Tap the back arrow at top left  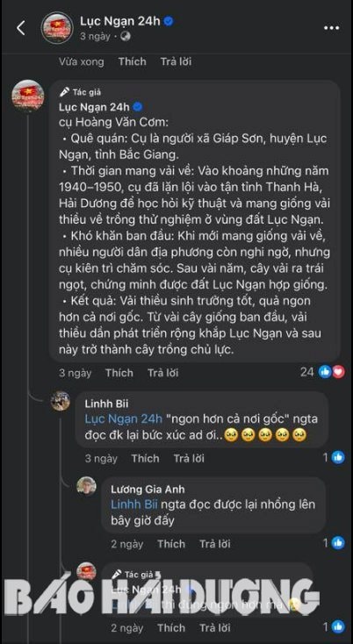pyautogui.click(x=20, y=28)
